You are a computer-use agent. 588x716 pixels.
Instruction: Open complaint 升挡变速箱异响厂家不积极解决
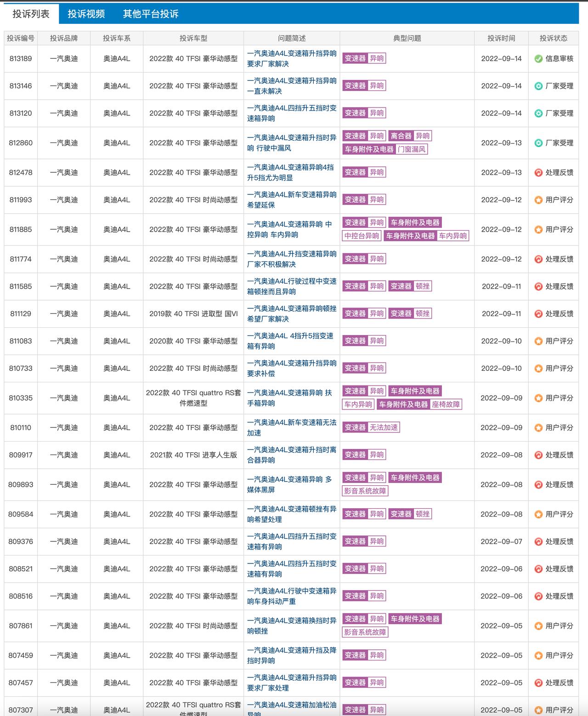point(292,259)
